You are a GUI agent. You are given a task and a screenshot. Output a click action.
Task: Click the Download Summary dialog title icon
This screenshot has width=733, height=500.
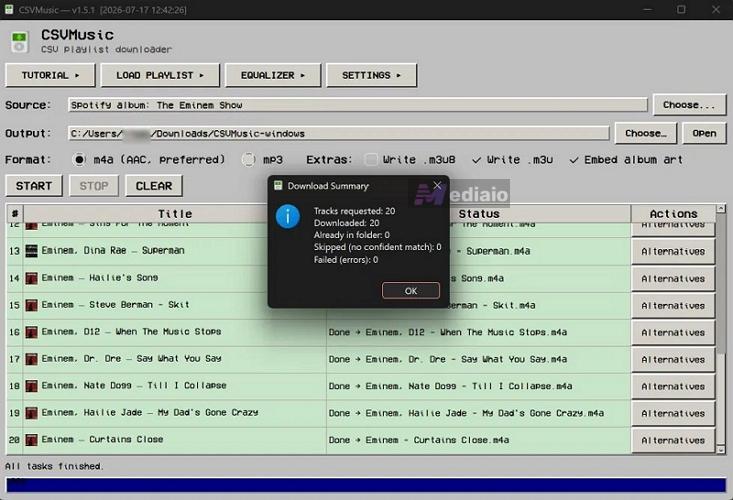(278, 186)
